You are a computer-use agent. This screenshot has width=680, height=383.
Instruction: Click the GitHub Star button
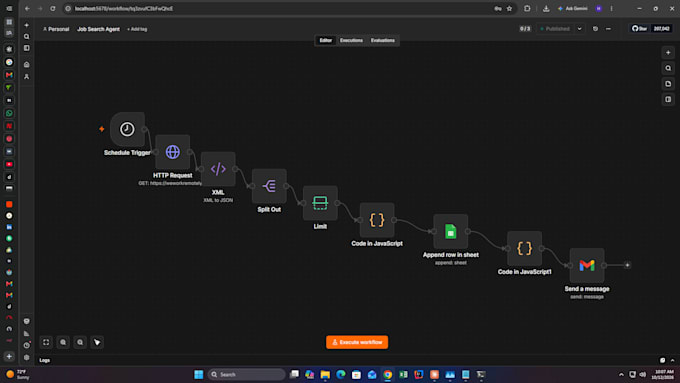point(639,29)
